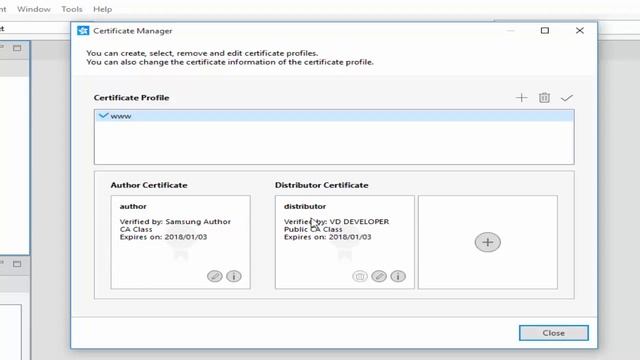Viewport: 640px width, 360px height.
Task: Click 'Verified by: VD DEVELOPER' text
Action: tap(336, 222)
